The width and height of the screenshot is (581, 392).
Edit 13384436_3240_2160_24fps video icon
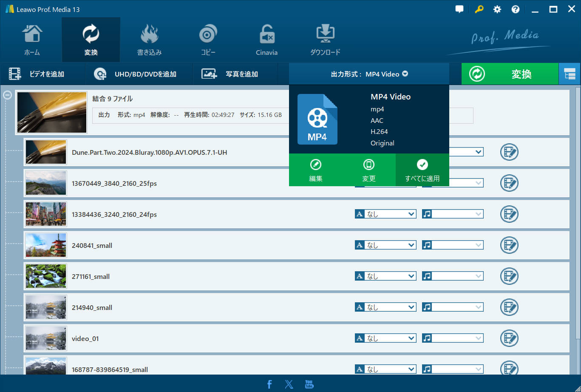click(x=509, y=214)
